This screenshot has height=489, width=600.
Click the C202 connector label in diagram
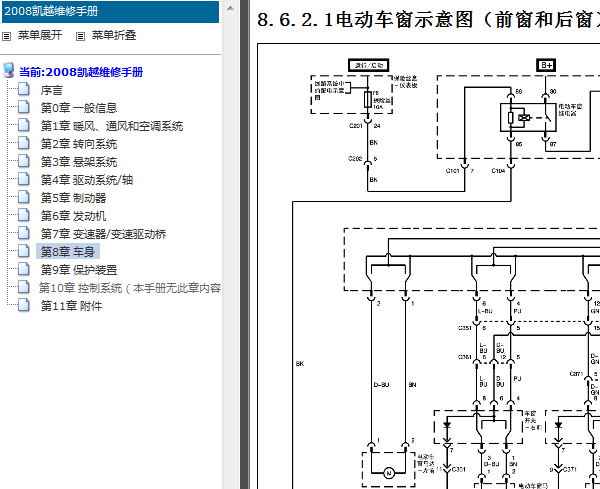[x=355, y=158]
